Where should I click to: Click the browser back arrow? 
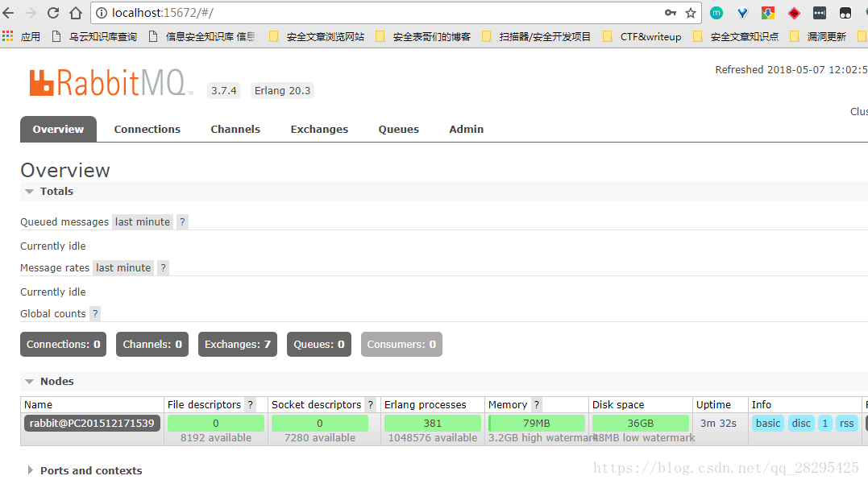[x=8, y=13]
